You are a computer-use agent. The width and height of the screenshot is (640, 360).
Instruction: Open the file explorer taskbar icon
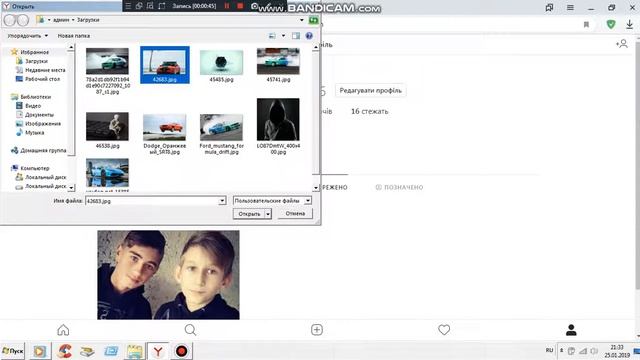click(x=134, y=351)
